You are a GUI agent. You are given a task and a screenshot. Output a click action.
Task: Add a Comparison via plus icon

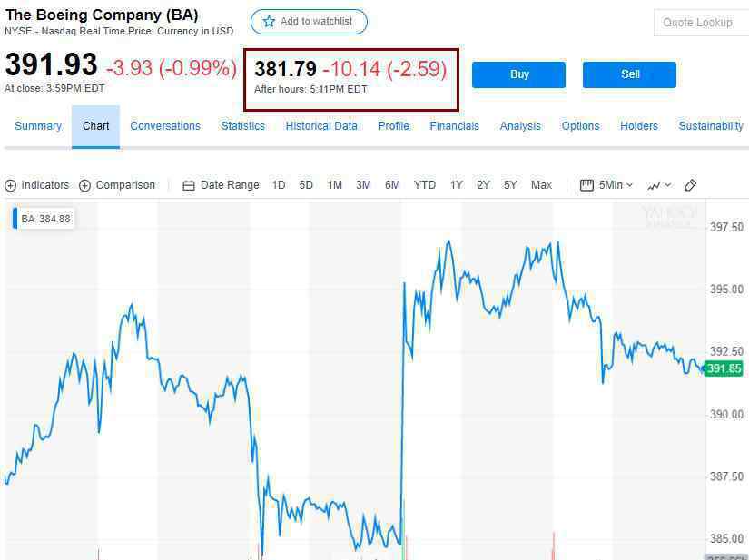coord(85,185)
